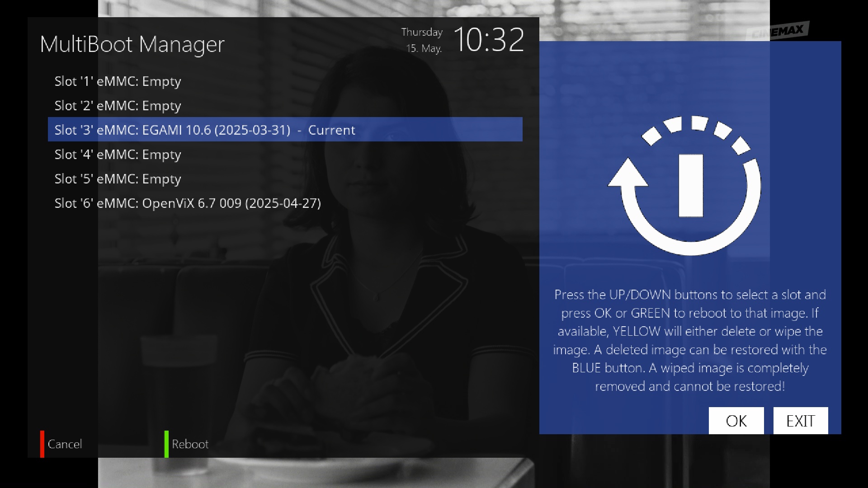Select Slot '3' EGAMI 10.6 current image
The height and width of the screenshot is (488, 868).
point(204,130)
